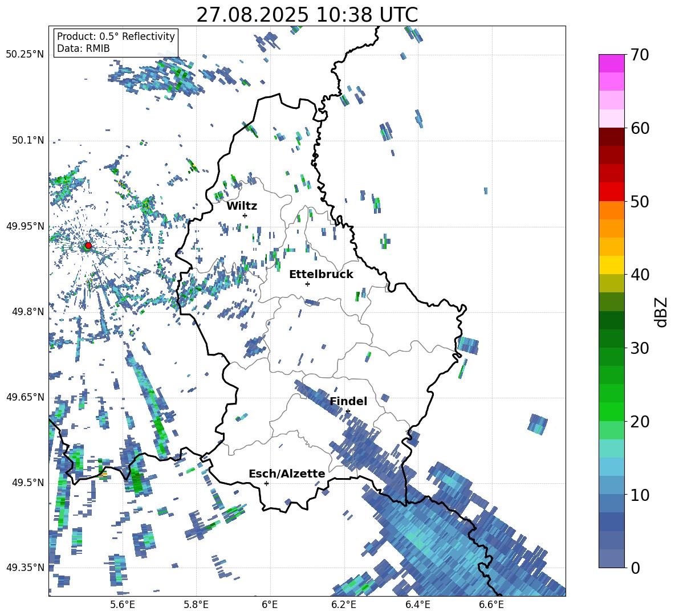Click the 27.08.2025 10:38 UTC title
The width and height of the screenshot is (675, 616).
point(307,15)
